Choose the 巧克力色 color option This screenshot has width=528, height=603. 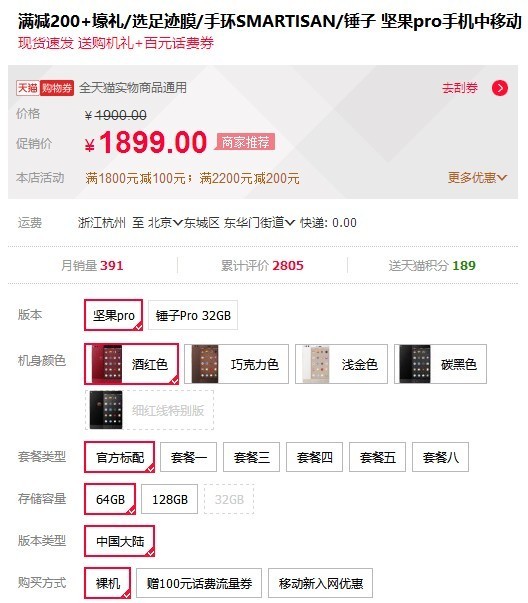[x=236, y=364]
